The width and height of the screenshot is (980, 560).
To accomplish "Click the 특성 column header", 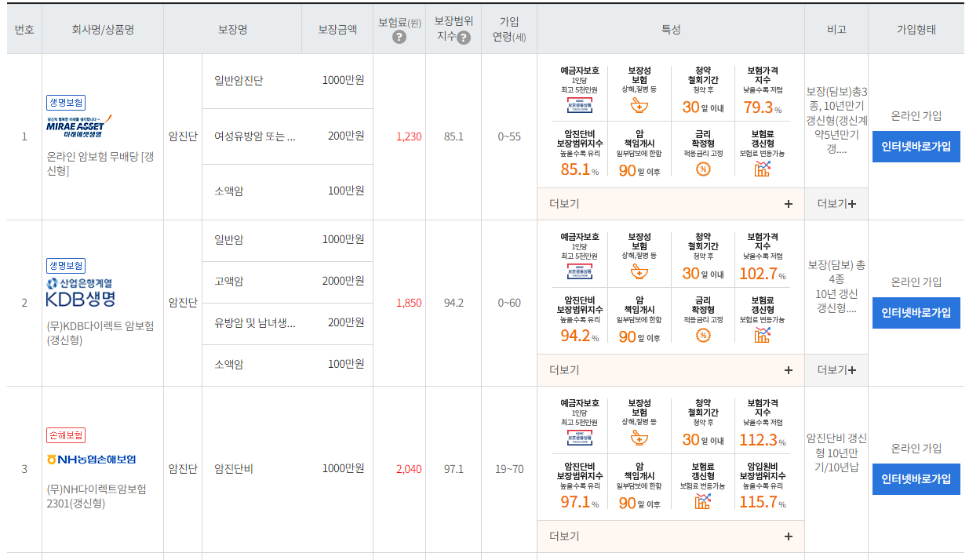I will pos(671,30).
